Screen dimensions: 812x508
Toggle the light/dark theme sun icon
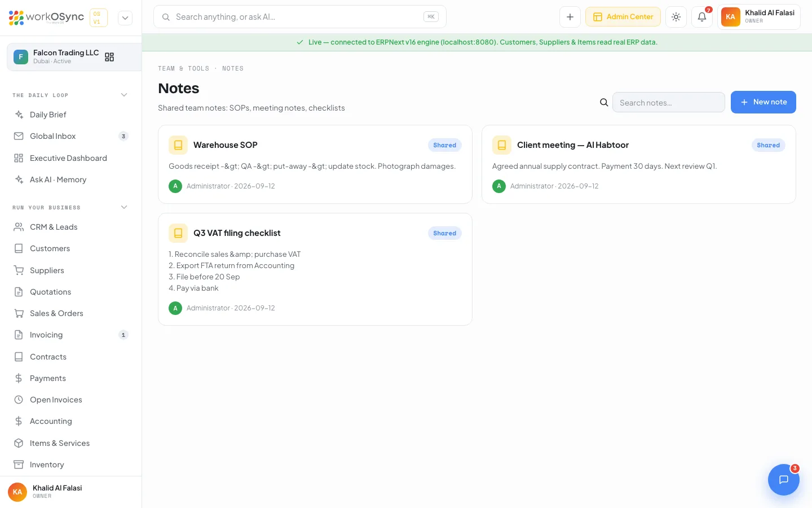coord(676,17)
